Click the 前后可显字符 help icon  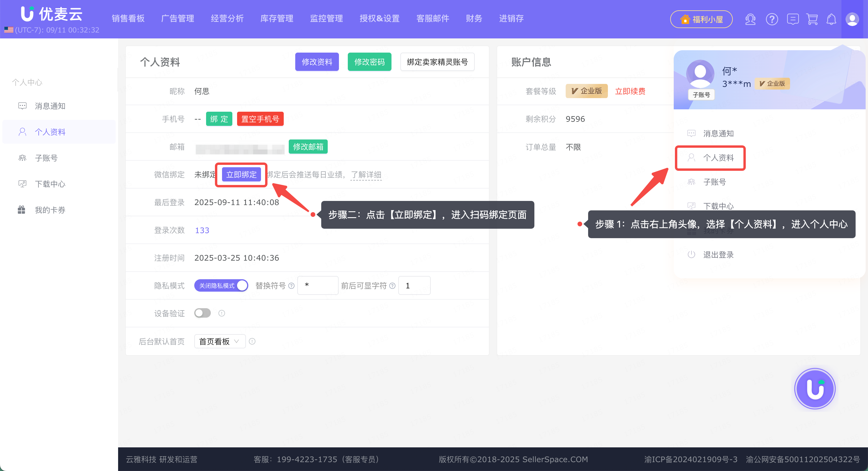coord(392,285)
